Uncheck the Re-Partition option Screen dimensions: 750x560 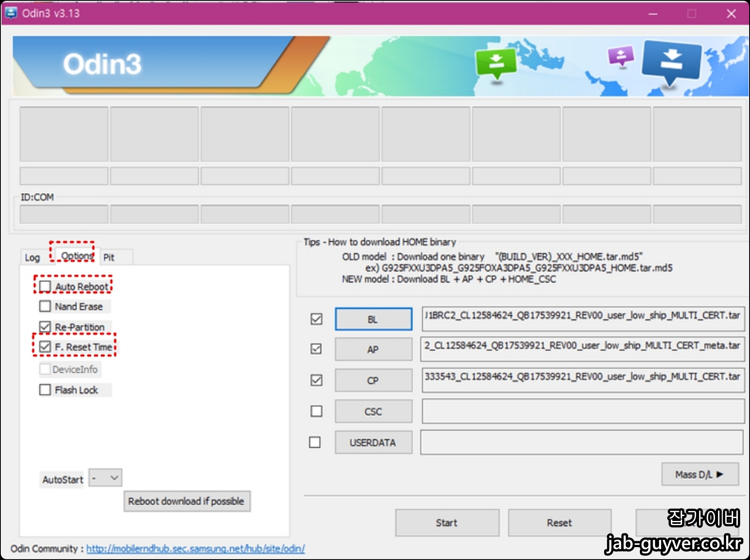pyautogui.click(x=45, y=327)
